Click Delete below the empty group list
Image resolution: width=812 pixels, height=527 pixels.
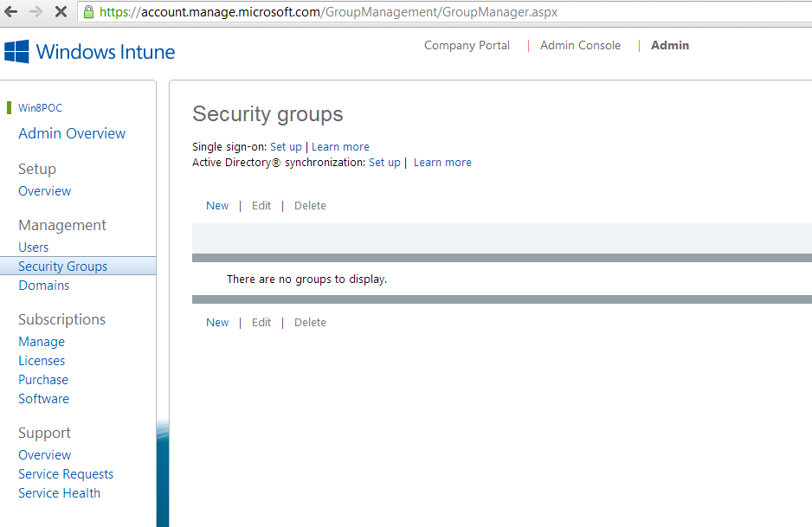(x=310, y=322)
